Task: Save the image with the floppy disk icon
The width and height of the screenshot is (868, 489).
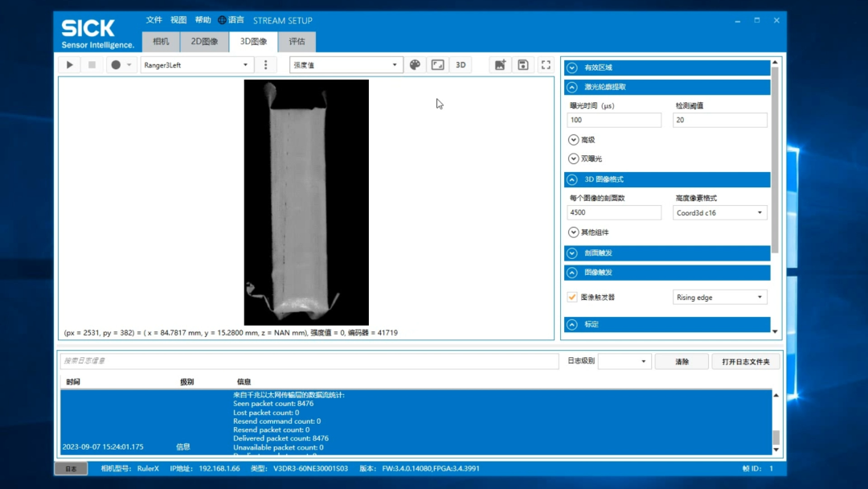Action: click(x=522, y=65)
